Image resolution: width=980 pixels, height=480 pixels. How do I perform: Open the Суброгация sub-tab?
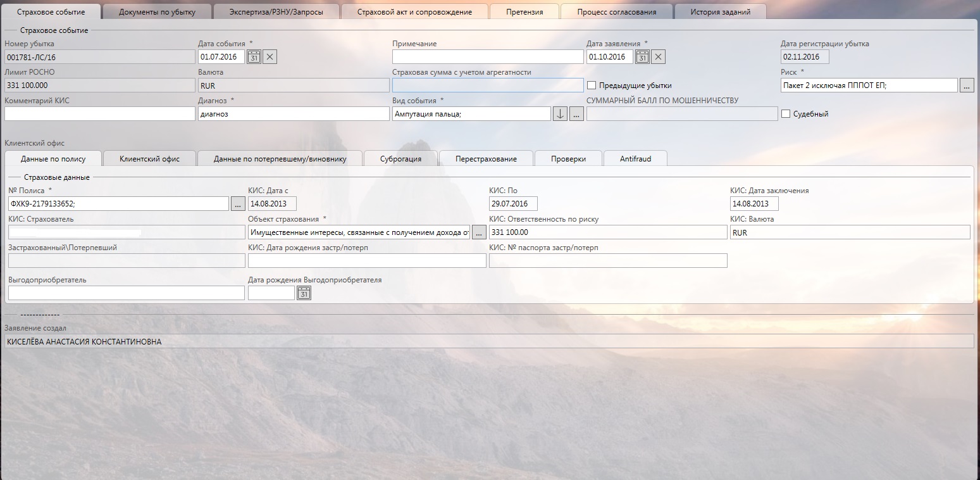(400, 159)
